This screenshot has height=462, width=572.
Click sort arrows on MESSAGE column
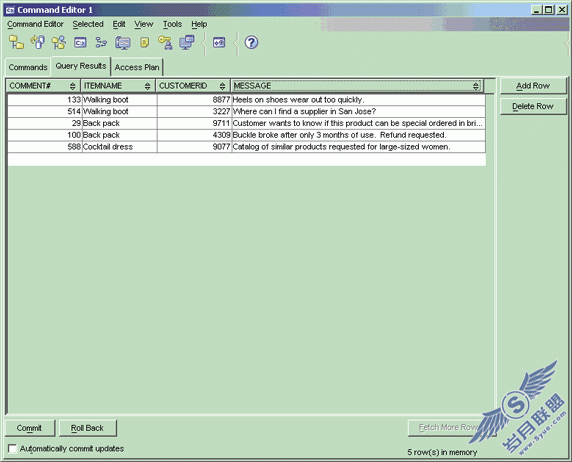click(x=475, y=86)
